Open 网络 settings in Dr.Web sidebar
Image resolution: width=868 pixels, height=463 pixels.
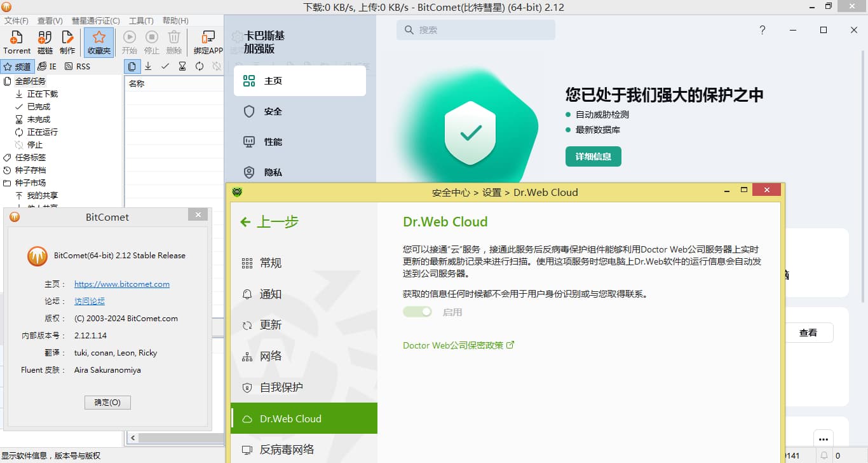304,356
